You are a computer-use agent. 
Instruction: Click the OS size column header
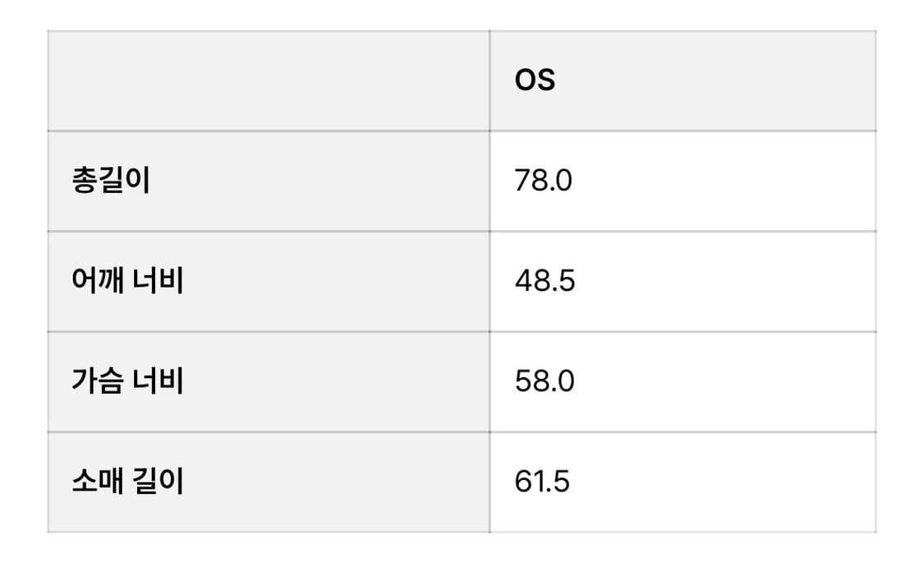pyautogui.click(x=535, y=81)
